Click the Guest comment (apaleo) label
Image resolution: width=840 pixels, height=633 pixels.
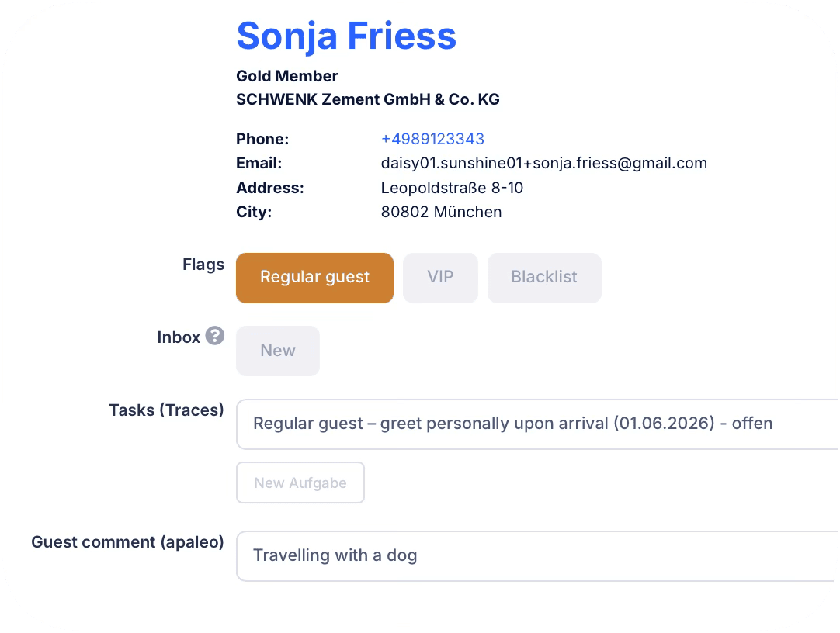127,542
